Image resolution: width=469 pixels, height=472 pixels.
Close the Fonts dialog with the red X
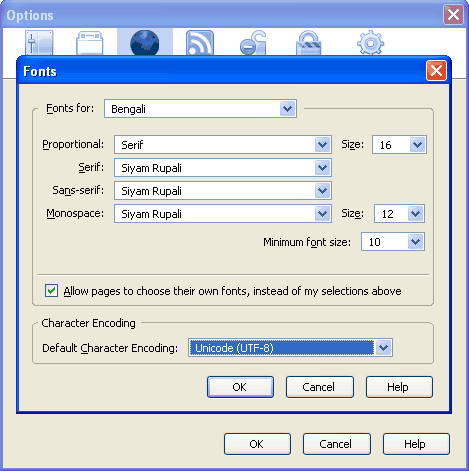pyautogui.click(x=436, y=71)
